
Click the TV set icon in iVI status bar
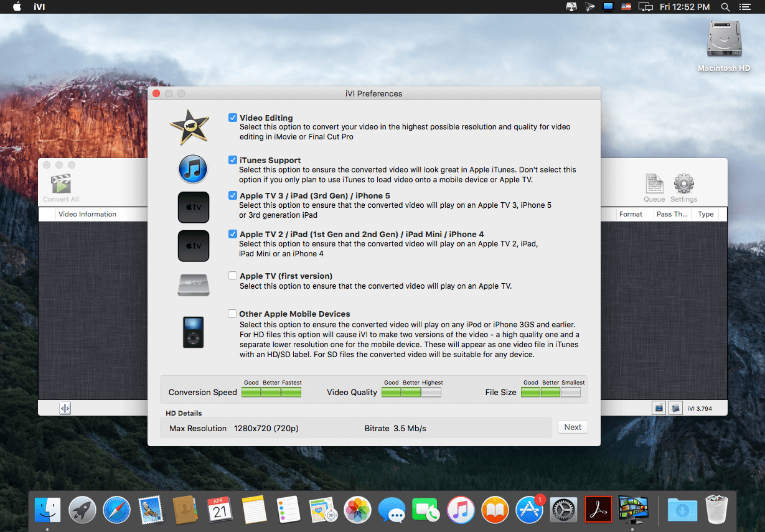[659, 408]
